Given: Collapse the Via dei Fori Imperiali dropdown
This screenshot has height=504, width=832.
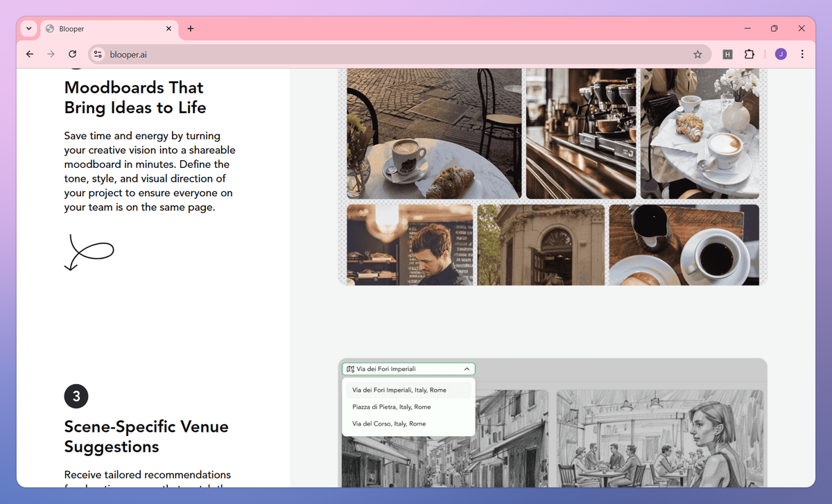Looking at the screenshot, I should click(x=467, y=369).
